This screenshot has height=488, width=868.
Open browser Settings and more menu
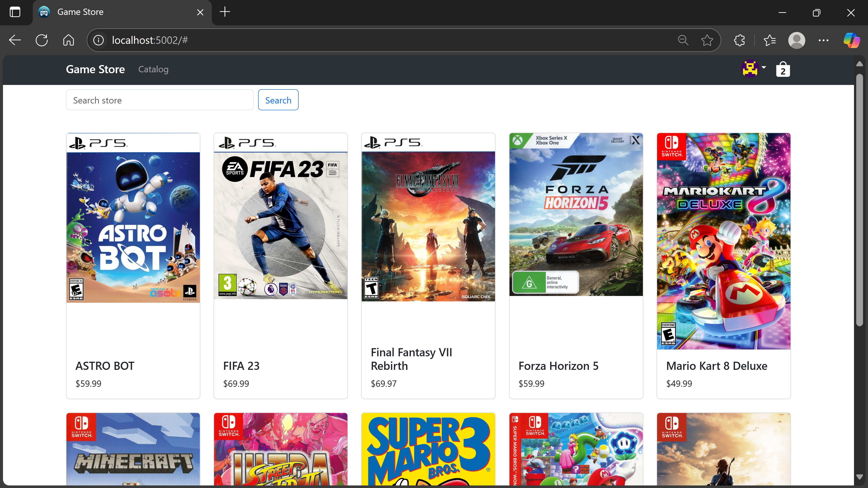823,40
